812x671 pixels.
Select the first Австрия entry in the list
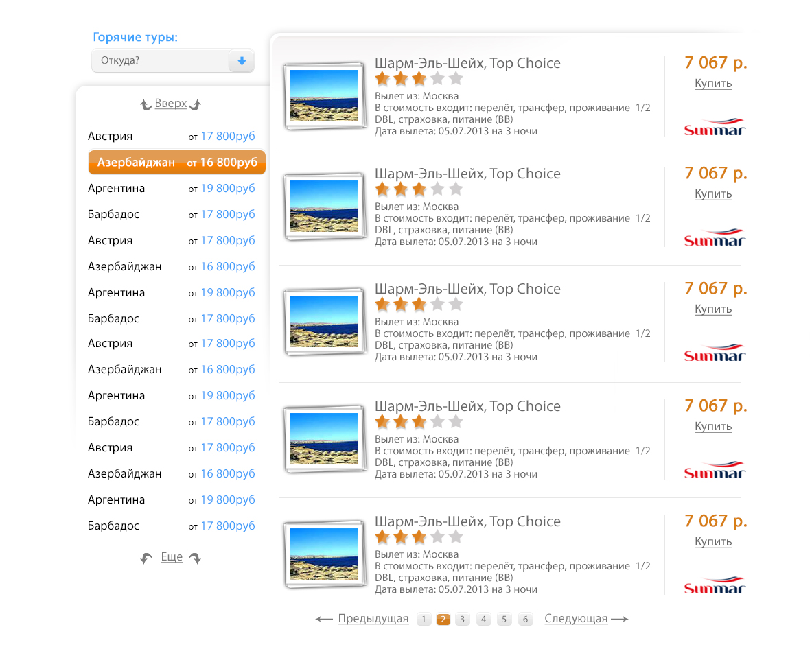point(172,136)
